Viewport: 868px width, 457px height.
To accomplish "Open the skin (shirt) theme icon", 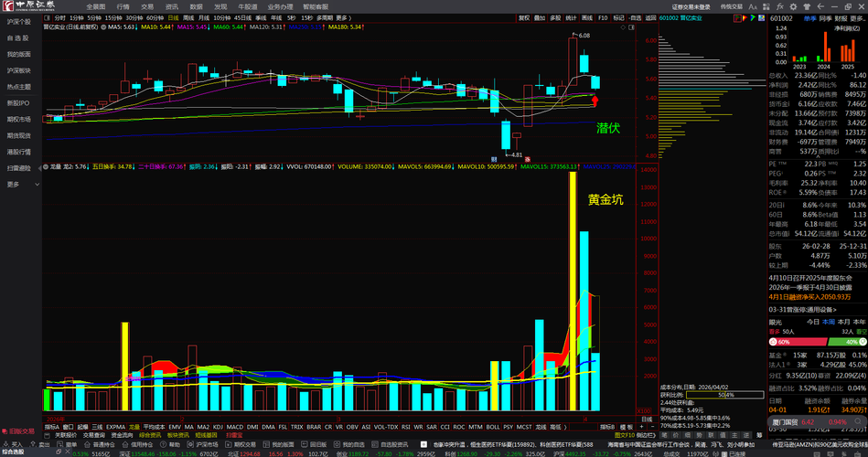I will 807,6.
